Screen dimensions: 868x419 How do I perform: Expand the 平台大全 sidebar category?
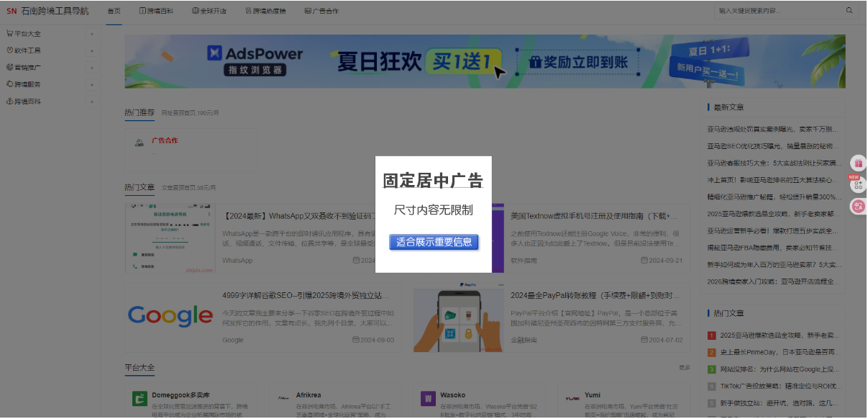[x=91, y=33]
